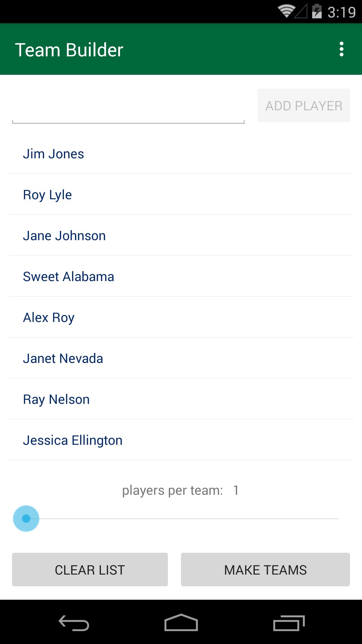Tap the Sweet Alabama player entry
This screenshot has width=362, height=644.
(68, 277)
